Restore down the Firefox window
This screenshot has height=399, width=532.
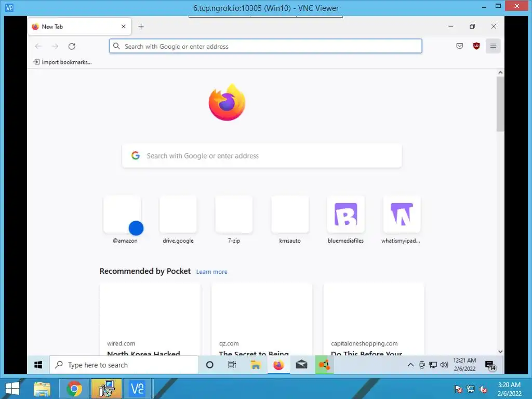click(472, 26)
